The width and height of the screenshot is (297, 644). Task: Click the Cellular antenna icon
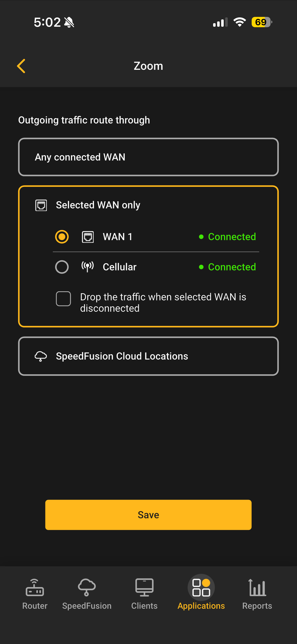tap(87, 267)
